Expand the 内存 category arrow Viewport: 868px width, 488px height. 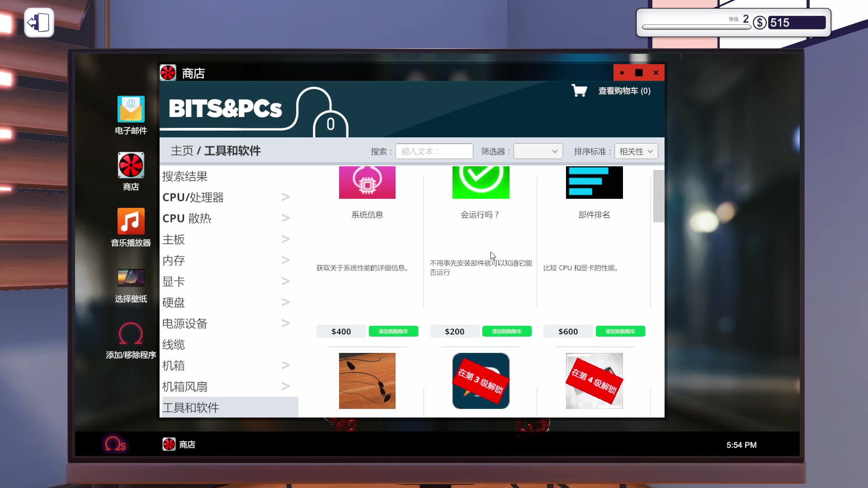(285, 260)
